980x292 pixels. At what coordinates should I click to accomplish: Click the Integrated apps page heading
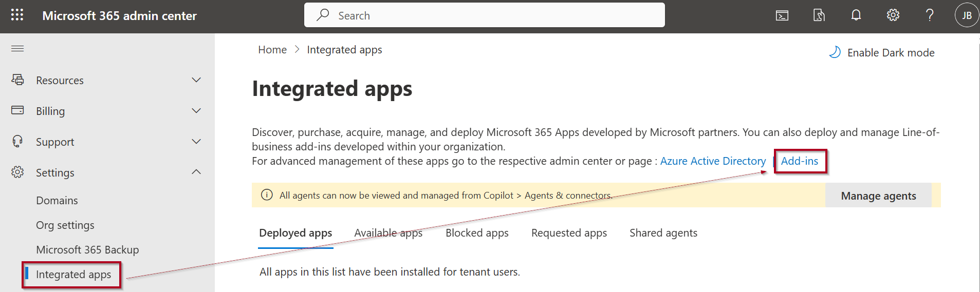332,89
